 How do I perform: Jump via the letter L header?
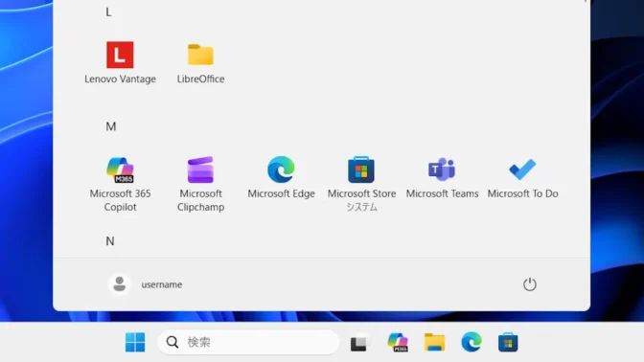pyautogui.click(x=108, y=12)
